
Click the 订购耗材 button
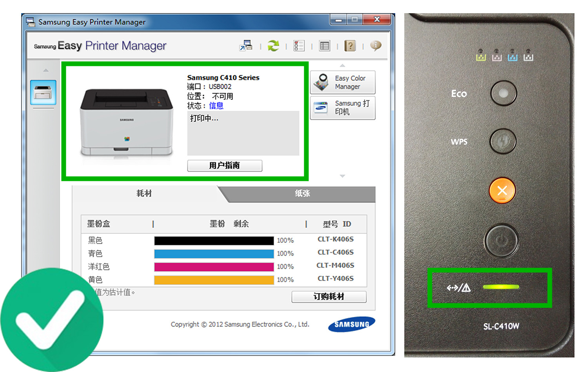pyautogui.click(x=329, y=297)
